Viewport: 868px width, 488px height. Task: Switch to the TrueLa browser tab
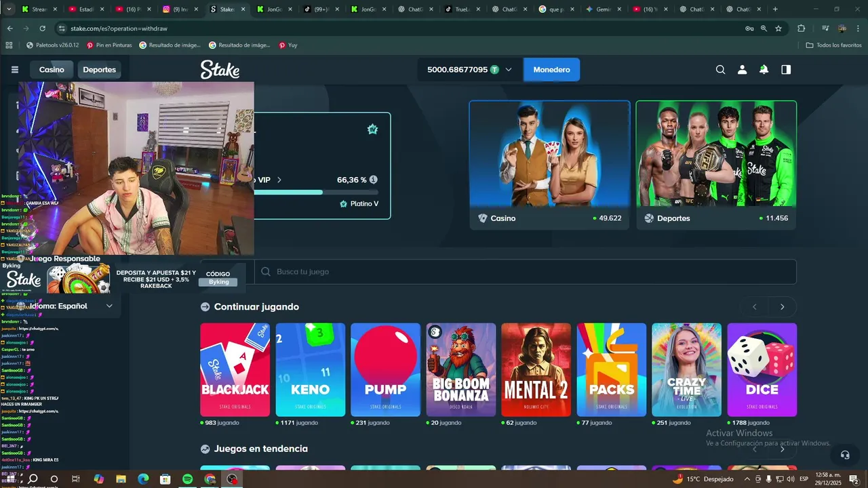click(x=462, y=9)
